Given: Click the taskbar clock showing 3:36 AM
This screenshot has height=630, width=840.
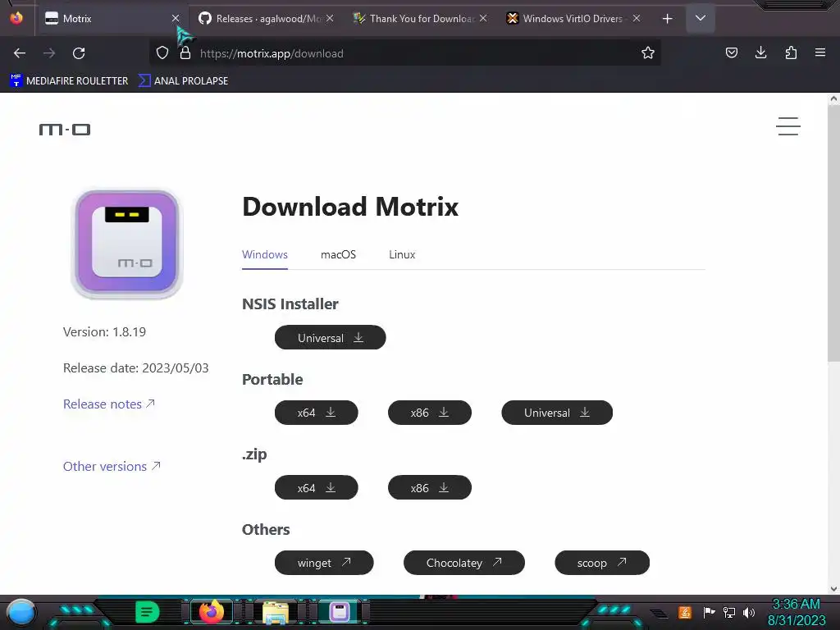Looking at the screenshot, I should coord(796,612).
